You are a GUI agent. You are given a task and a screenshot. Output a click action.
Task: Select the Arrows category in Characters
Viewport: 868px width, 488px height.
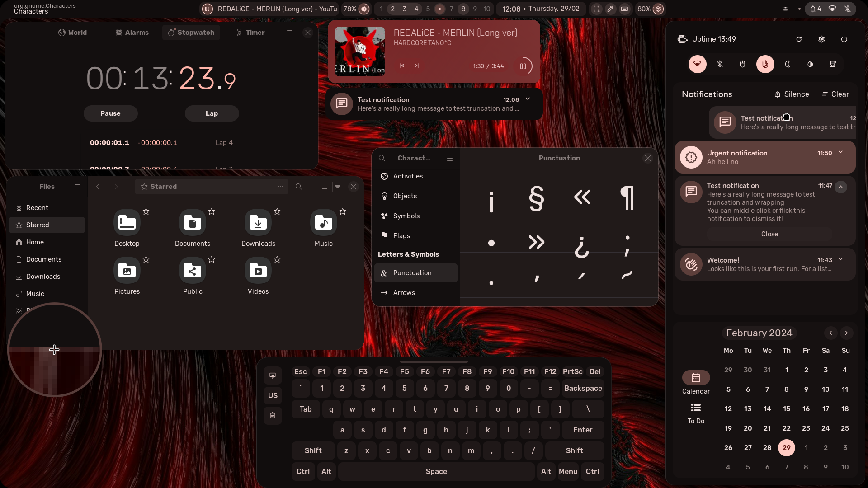click(404, 292)
